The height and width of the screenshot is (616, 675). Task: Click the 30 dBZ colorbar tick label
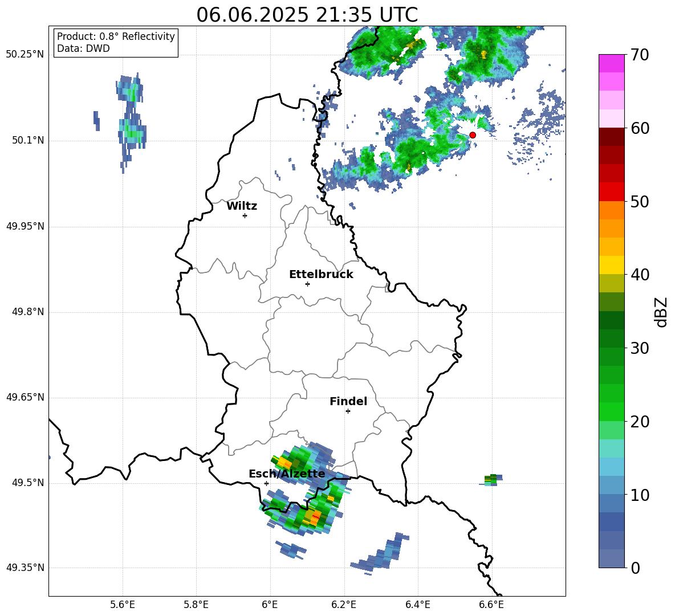640,348
